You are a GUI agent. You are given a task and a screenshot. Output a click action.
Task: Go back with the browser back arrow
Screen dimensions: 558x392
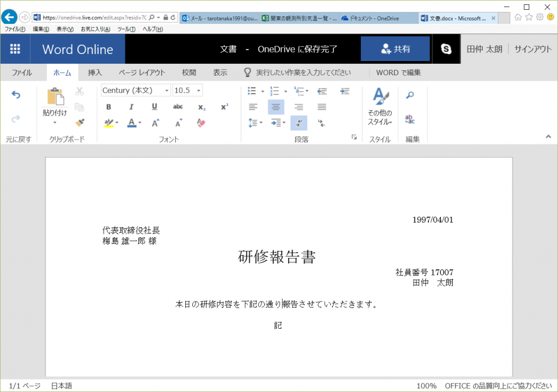pos(10,17)
